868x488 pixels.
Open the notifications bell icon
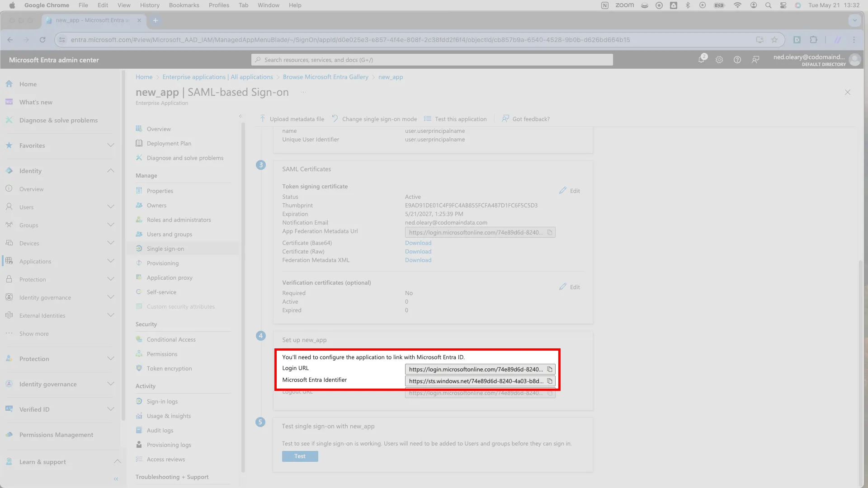(x=701, y=60)
